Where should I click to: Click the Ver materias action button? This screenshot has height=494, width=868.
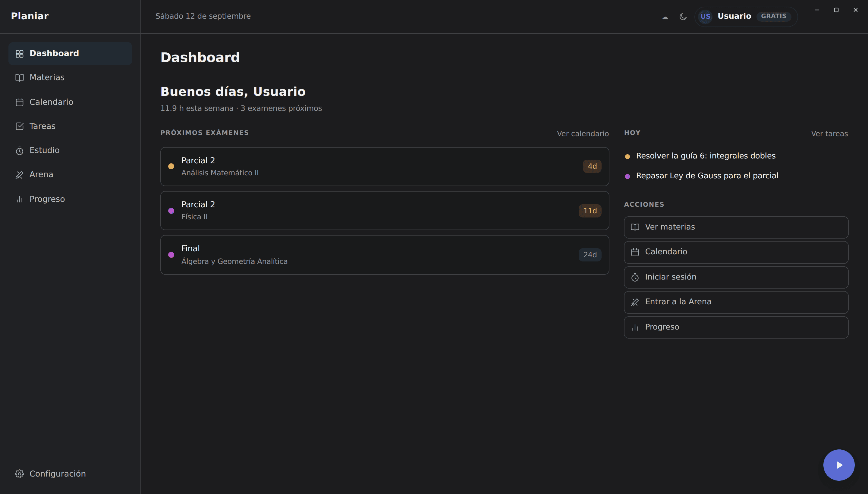(736, 227)
